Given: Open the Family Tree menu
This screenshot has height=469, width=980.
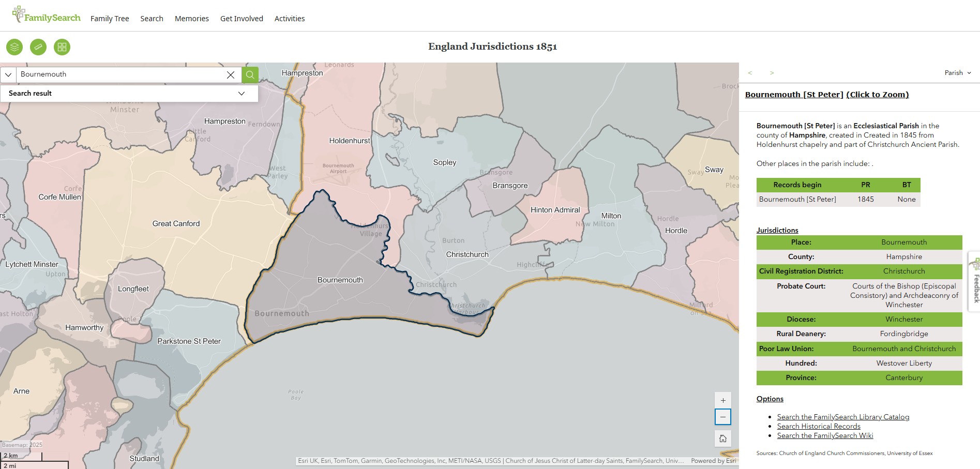Looking at the screenshot, I should click(x=110, y=19).
